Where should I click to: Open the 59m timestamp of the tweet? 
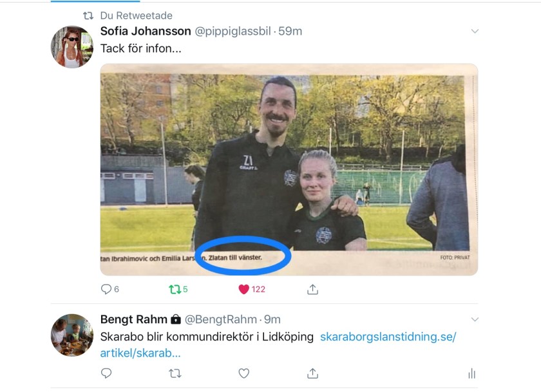[x=290, y=32]
